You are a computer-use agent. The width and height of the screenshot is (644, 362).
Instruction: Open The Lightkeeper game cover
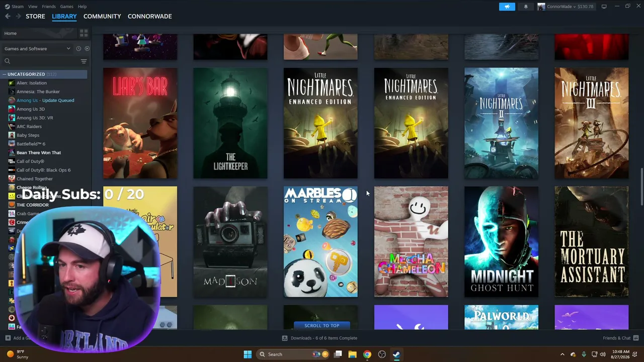point(230,123)
